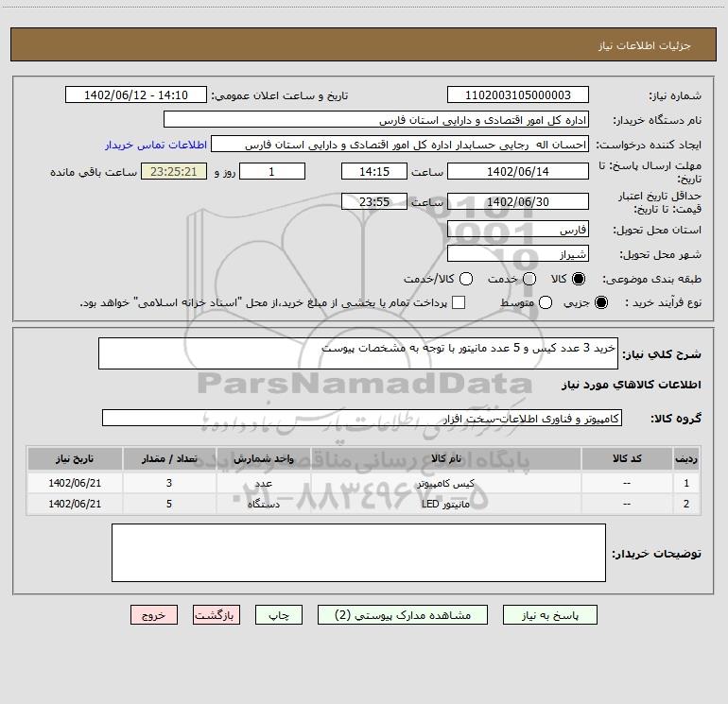Click the deadline time field 14:15
728x704 pixels.
click(x=374, y=171)
